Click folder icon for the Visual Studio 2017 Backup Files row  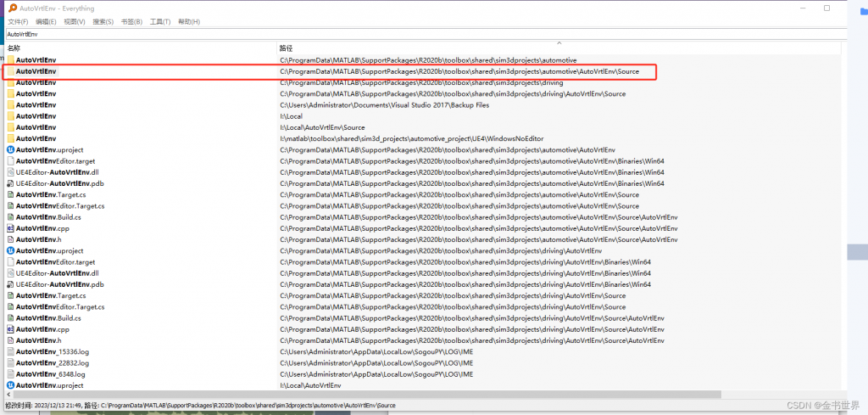coord(11,104)
